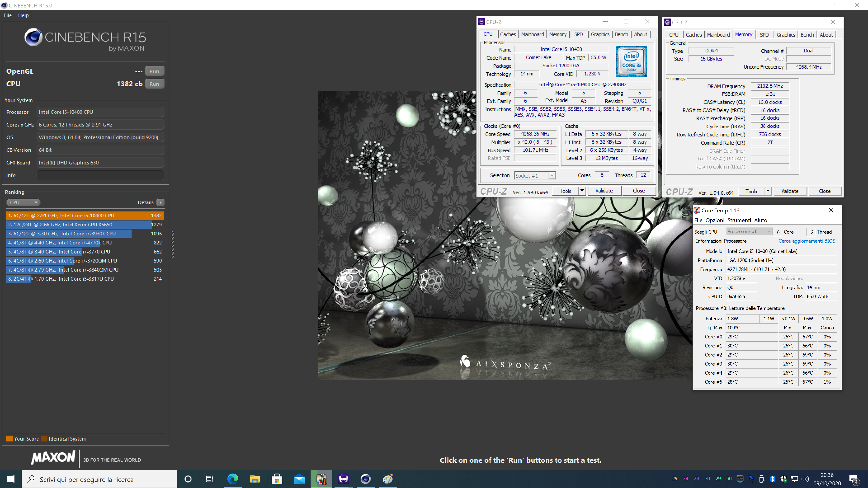This screenshot has height=488, width=868.
Task: Click the pink 28 temperature tray icon
Action: coord(686,479)
